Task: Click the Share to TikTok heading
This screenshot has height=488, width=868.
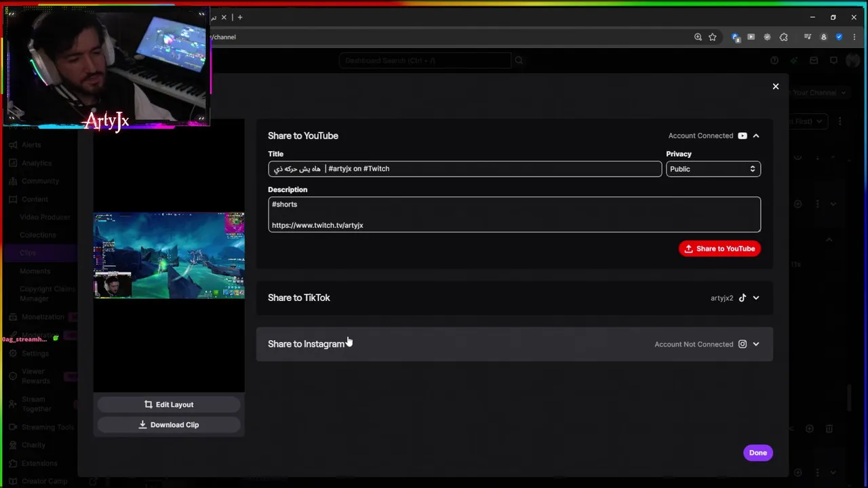Action: pyautogui.click(x=299, y=298)
